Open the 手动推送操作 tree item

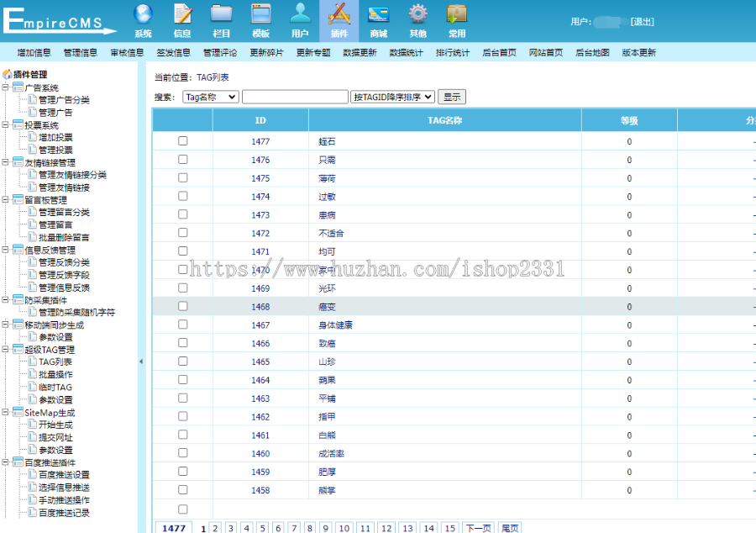[64, 499]
